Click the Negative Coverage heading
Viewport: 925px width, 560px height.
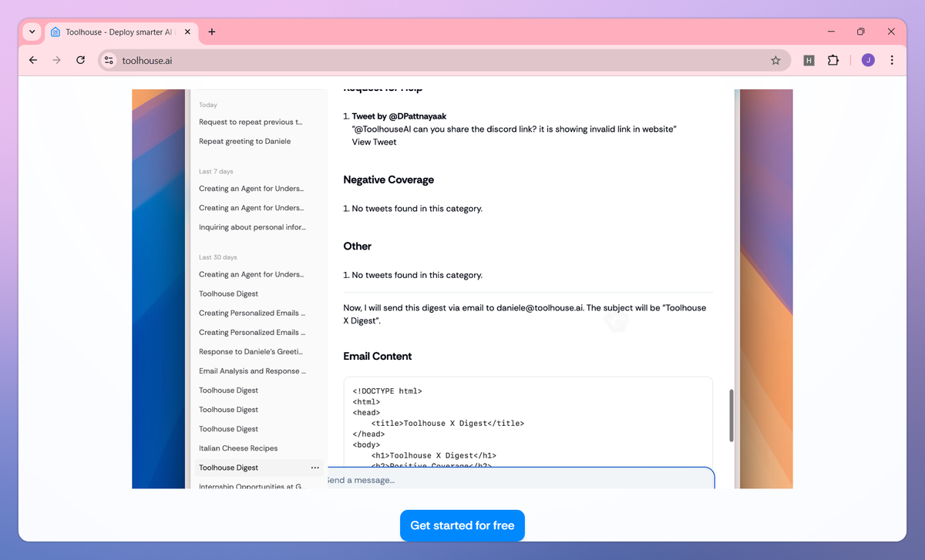pyautogui.click(x=388, y=179)
